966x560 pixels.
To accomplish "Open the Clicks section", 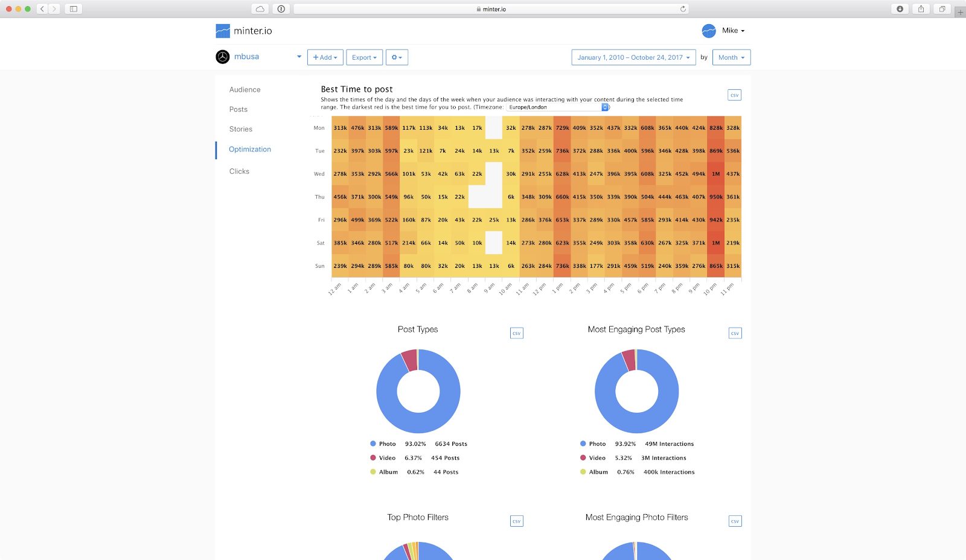I will pos(239,171).
